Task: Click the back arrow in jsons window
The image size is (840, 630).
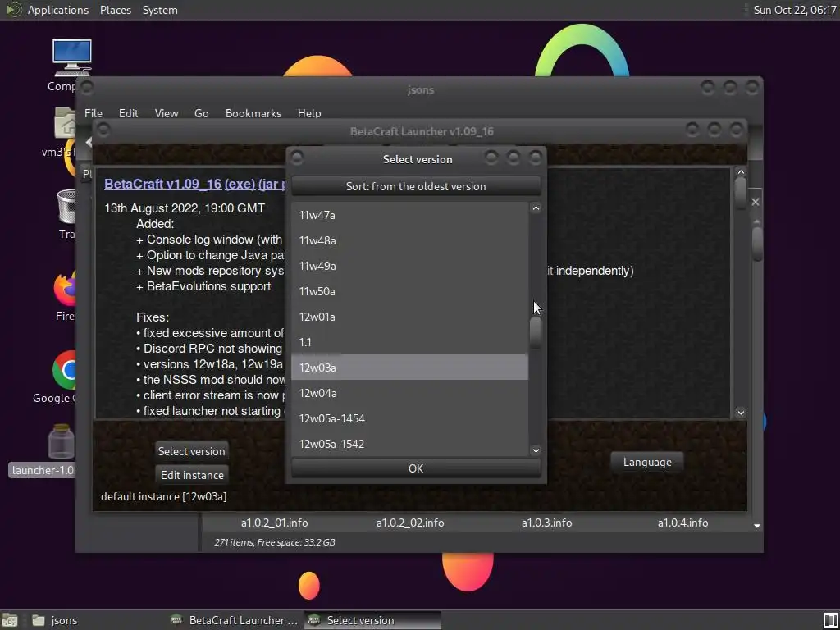Action: [89, 142]
